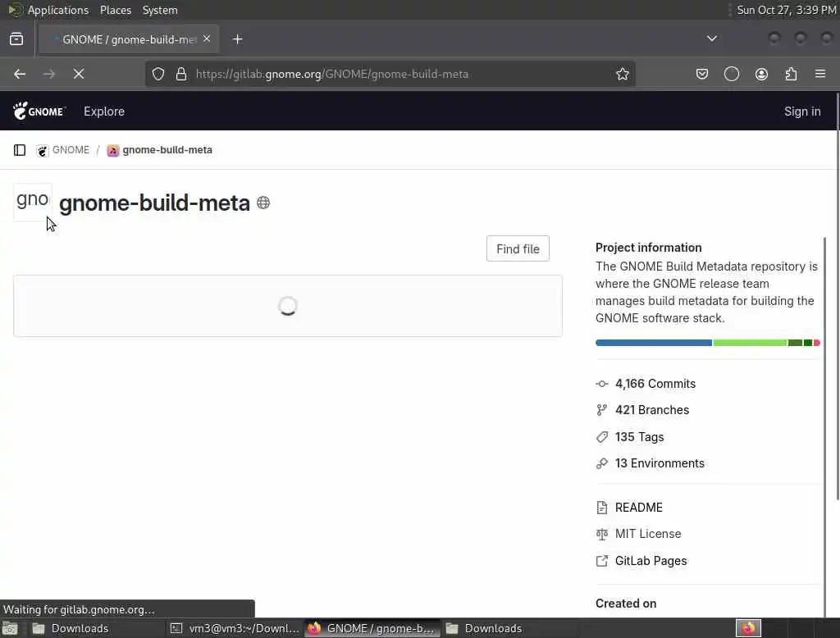Click the commits icon

(x=601, y=384)
